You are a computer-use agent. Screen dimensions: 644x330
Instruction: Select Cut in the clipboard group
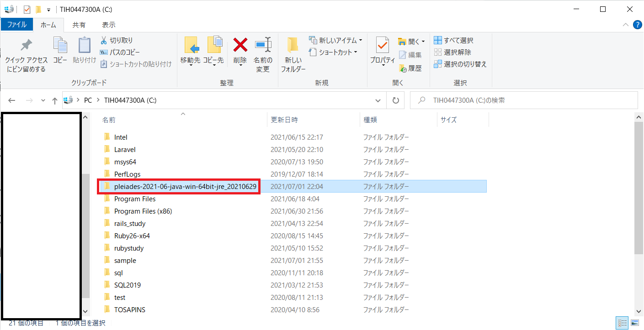[117, 41]
